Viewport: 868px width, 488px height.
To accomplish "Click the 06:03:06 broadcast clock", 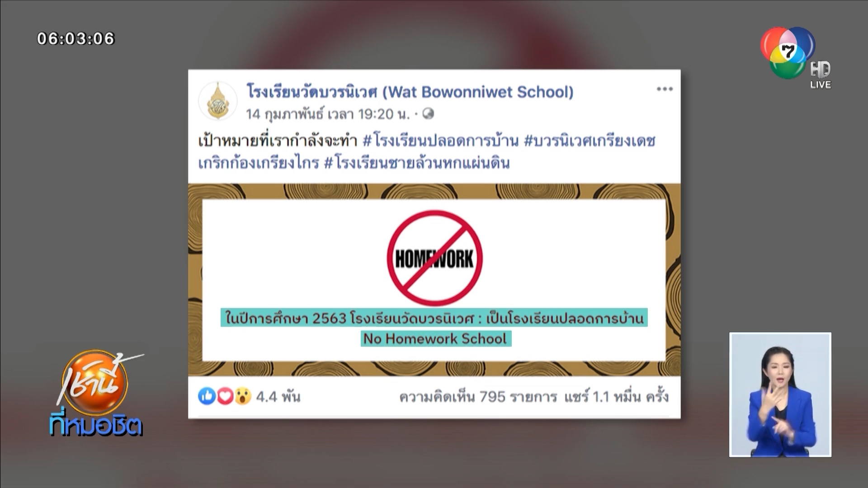I will pyautogui.click(x=76, y=38).
